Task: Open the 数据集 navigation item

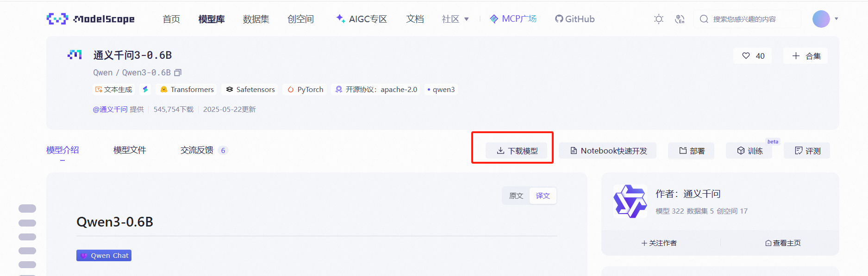Action: click(256, 19)
